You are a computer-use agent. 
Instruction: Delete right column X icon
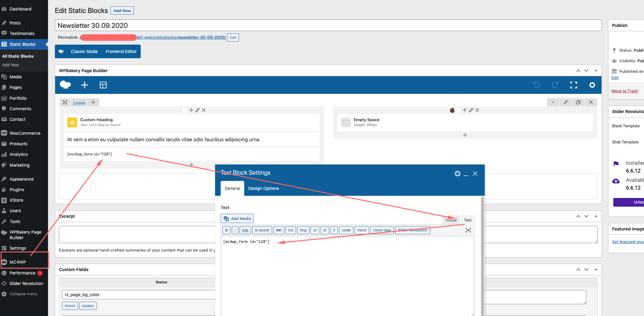coord(477,110)
